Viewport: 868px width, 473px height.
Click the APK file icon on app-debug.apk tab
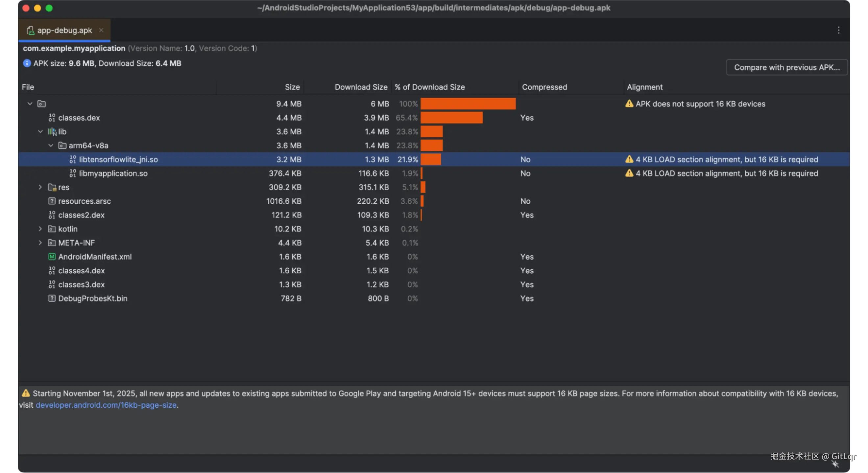pyautogui.click(x=30, y=30)
